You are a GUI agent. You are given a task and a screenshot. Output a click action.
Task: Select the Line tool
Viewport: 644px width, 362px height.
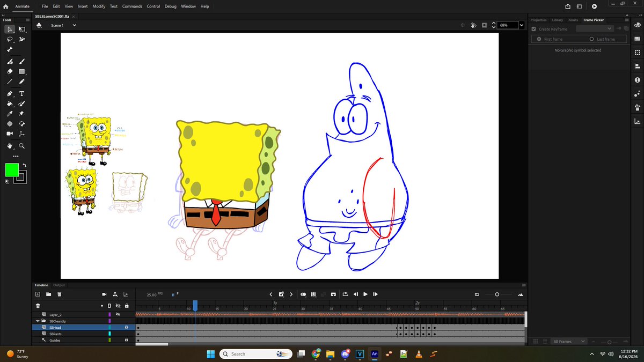point(10,82)
